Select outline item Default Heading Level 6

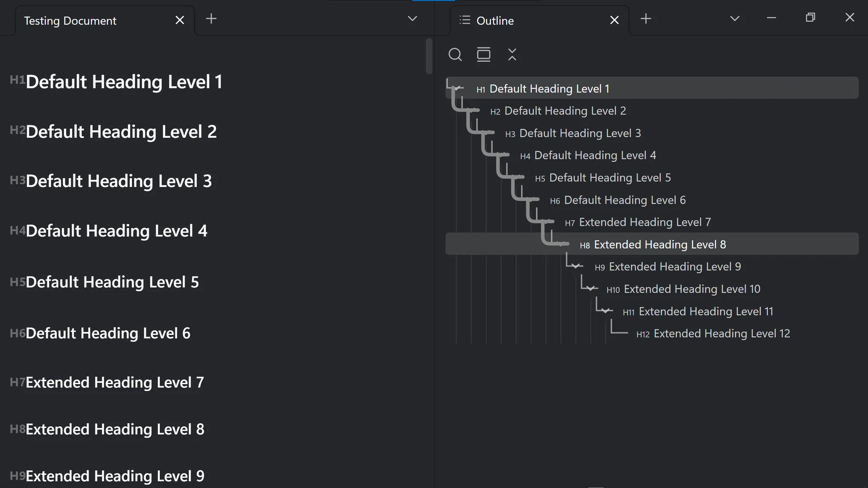[x=652, y=200]
